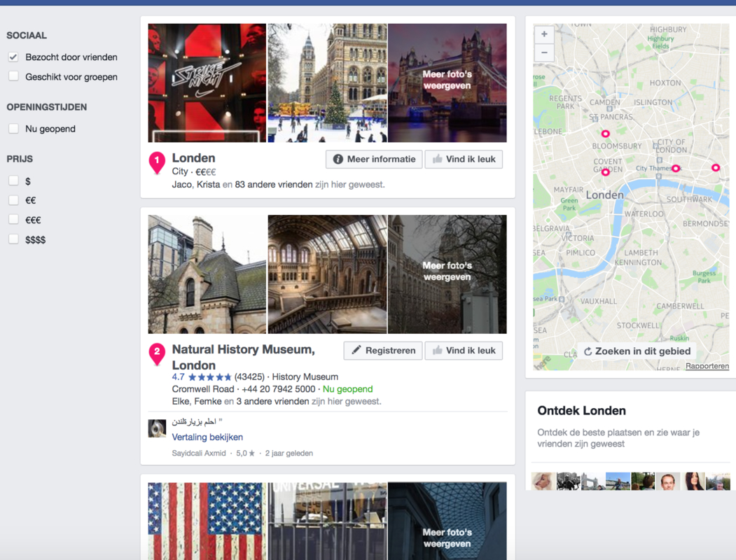
Task: Select the rightmost pink map marker
Action: pyautogui.click(x=716, y=167)
